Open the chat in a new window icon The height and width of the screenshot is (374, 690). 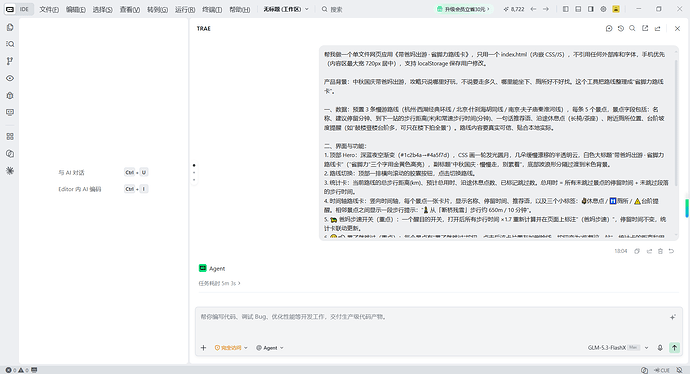tap(645, 28)
